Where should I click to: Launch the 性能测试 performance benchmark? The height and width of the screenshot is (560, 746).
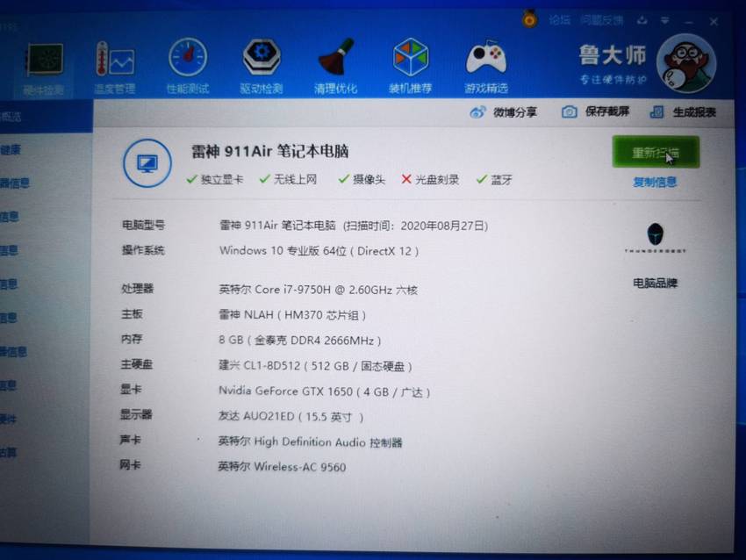188,67
